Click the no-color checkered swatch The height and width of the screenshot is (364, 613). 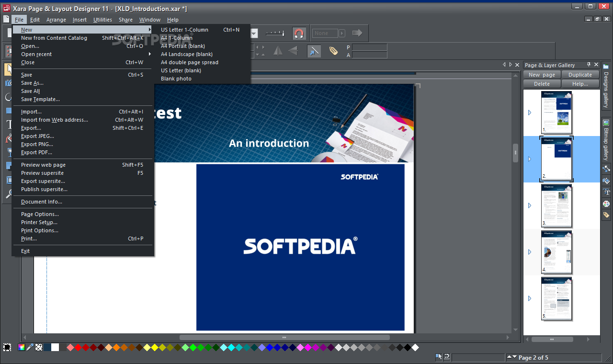tap(38, 347)
